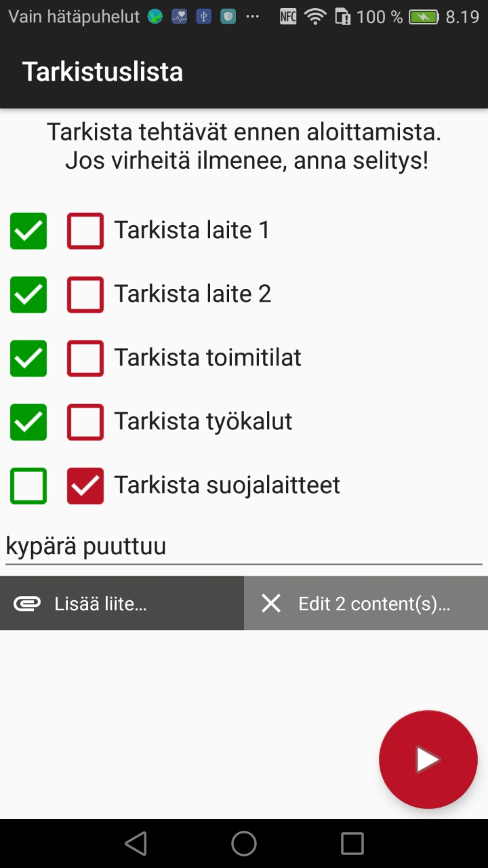The height and width of the screenshot is (868, 488).
Task: Tap the battery icon in status bar
Action: click(x=424, y=17)
